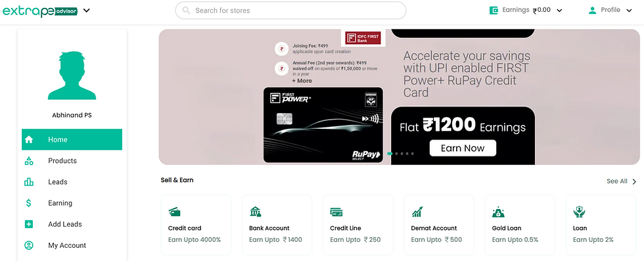The height and width of the screenshot is (261, 644).
Task: Click the Credit card icon
Action: (x=175, y=212)
